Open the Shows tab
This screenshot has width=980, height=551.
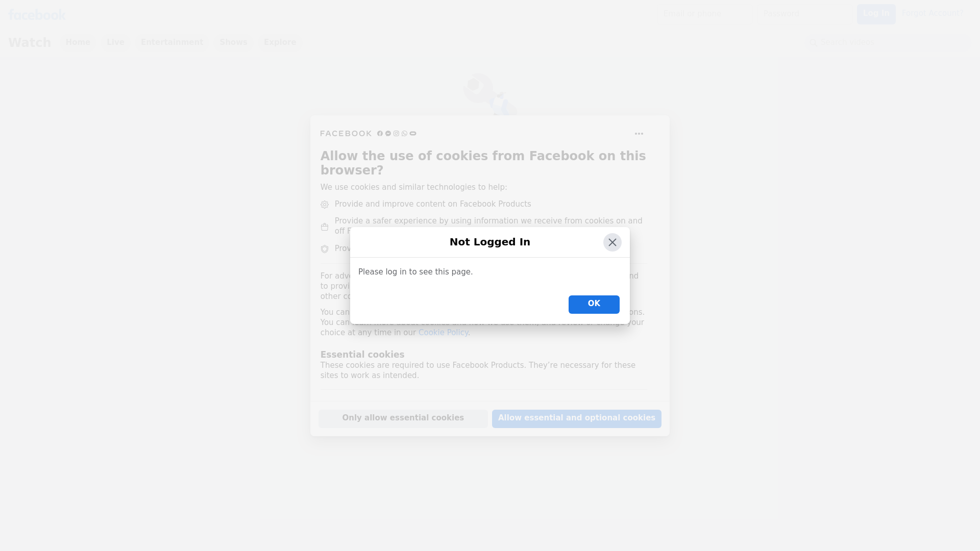pos(233,42)
